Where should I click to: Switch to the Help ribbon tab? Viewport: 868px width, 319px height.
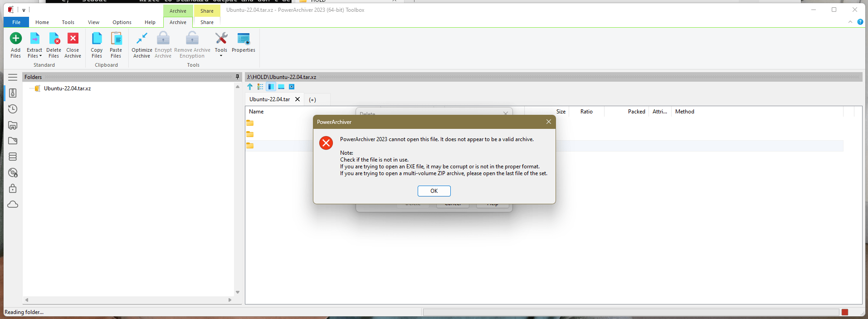[x=150, y=22]
